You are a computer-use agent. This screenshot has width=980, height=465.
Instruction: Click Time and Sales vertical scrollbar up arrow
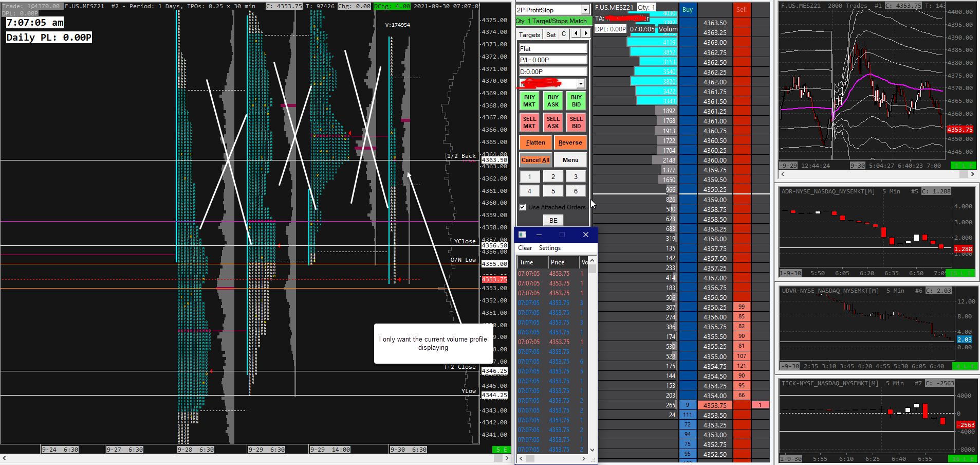pos(592,261)
